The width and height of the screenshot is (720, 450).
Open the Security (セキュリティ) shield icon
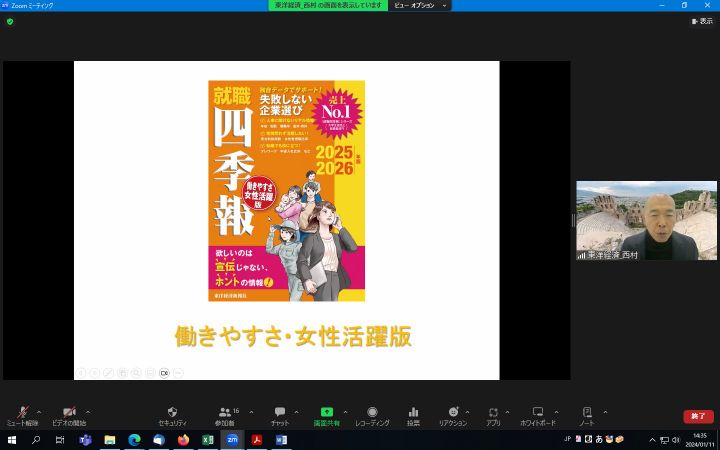tap(172, 414)
